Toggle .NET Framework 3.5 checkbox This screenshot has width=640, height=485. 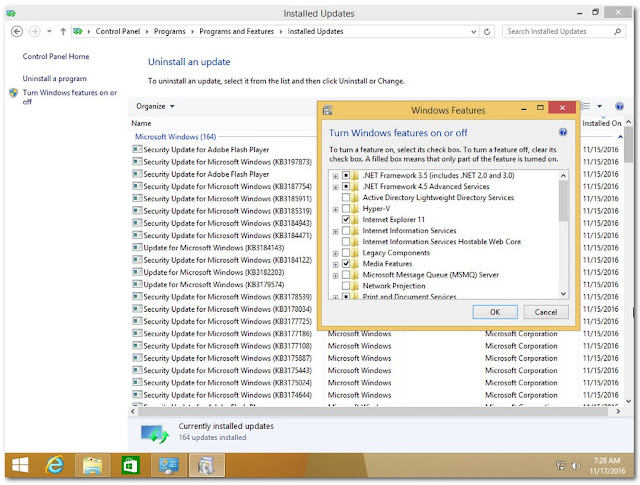click(x=346, y=175)
